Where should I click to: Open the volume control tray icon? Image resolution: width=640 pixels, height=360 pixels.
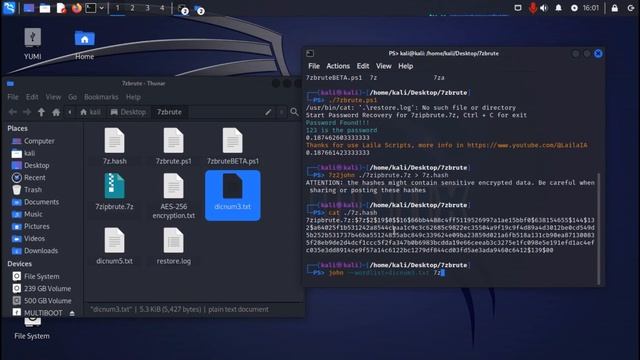tap(544, 8)
